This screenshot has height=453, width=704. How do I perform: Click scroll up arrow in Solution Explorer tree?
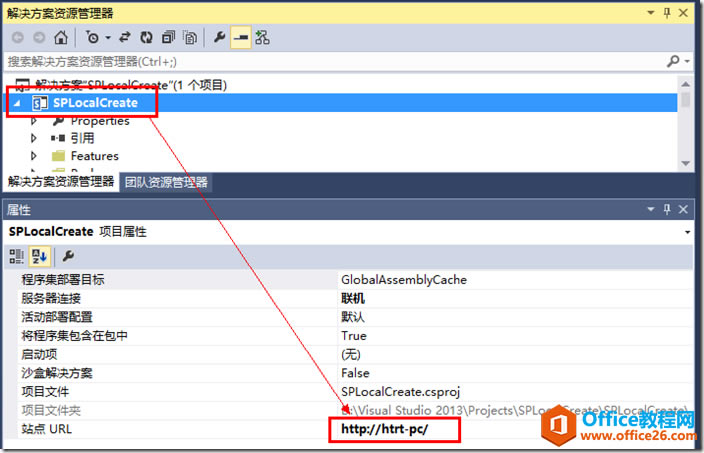click(x=686, y=84)
